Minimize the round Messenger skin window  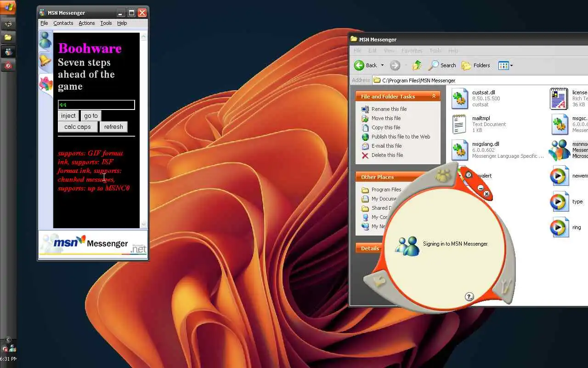click(x=481, y=188)
